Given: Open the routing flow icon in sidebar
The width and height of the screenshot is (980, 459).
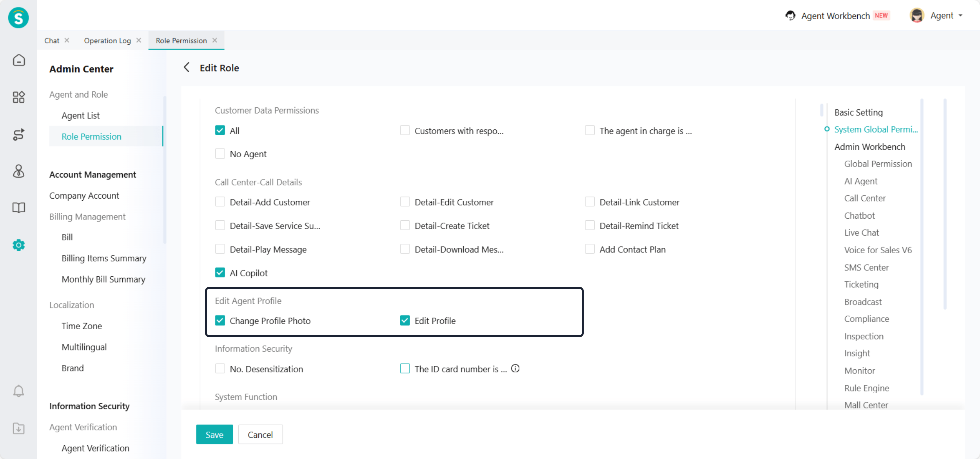Looking at the screenshot, I should (x=18, y=134).
